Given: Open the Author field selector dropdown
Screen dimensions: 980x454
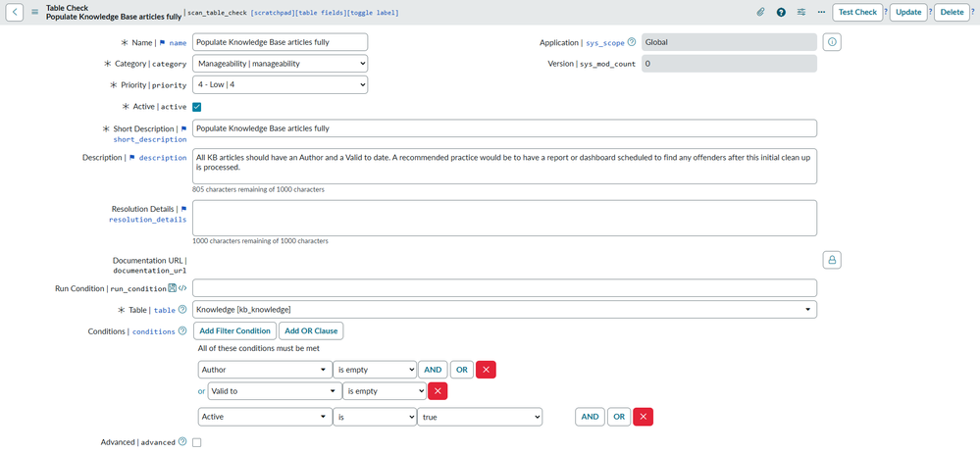Looking at the screenshot, I should click(265, 370).
